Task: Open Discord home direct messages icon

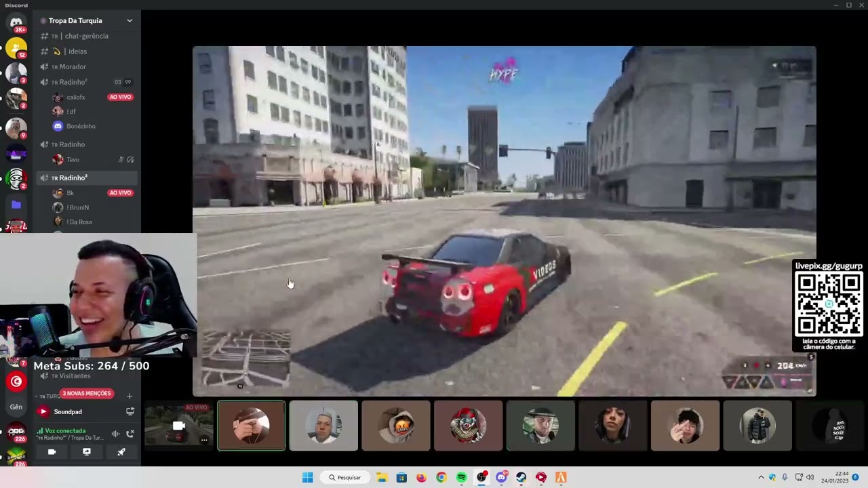Action: (16, 23)
